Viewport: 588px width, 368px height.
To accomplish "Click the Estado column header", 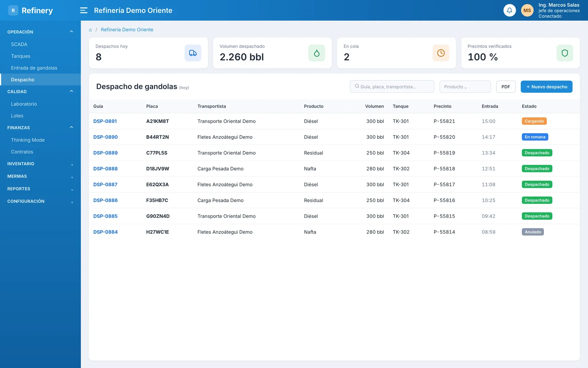I will tap(529, 106).
